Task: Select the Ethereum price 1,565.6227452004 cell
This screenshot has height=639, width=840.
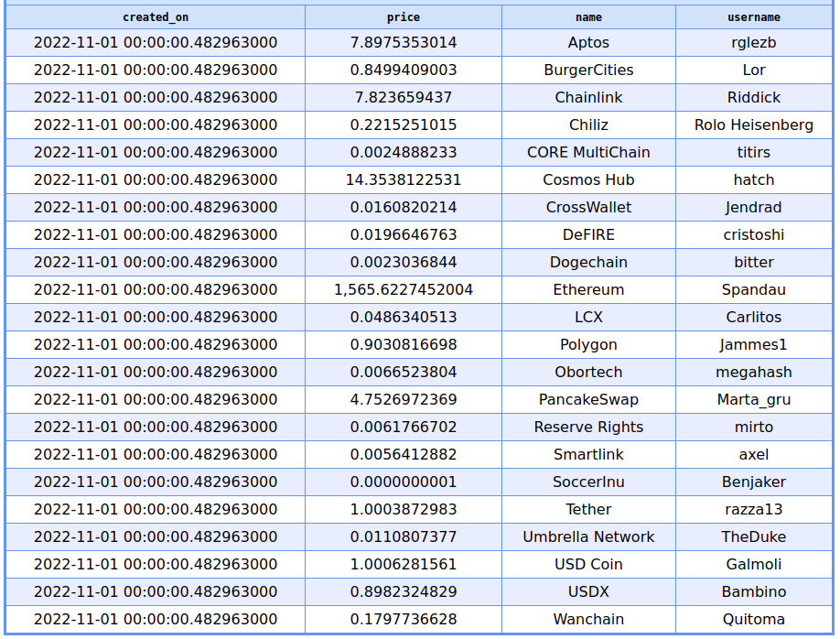Action: pos(404,290)
